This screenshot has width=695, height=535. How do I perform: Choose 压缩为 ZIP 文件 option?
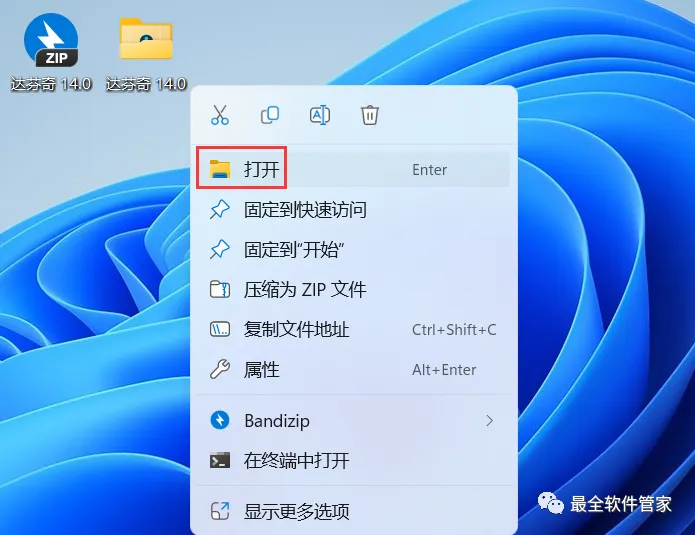click(x=353, y=290)
